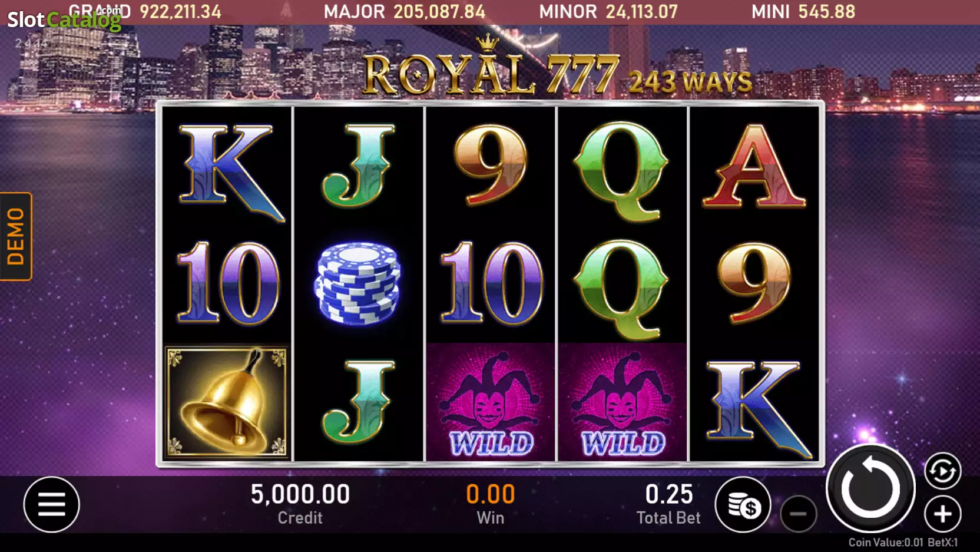
Task: Click the blue poker chips symbol
Action: [358, 283]
